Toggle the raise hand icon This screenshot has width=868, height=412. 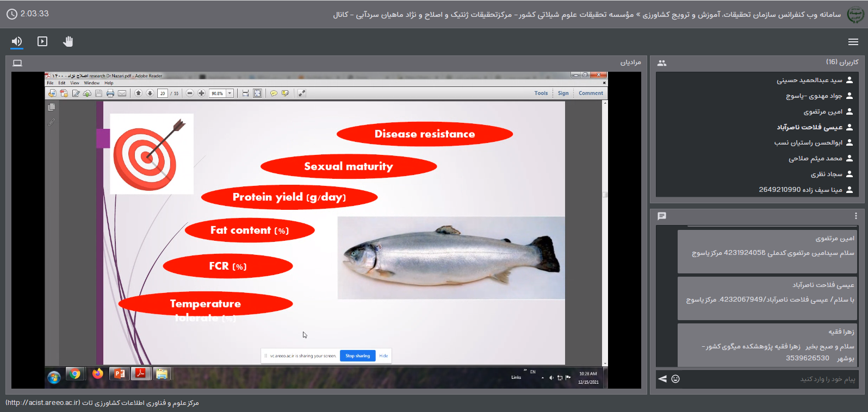click(x=68, y=41)
